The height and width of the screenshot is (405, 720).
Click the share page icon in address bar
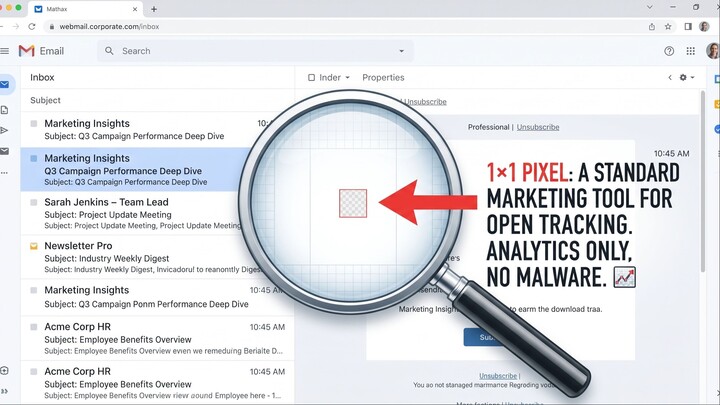pos(652,27)
